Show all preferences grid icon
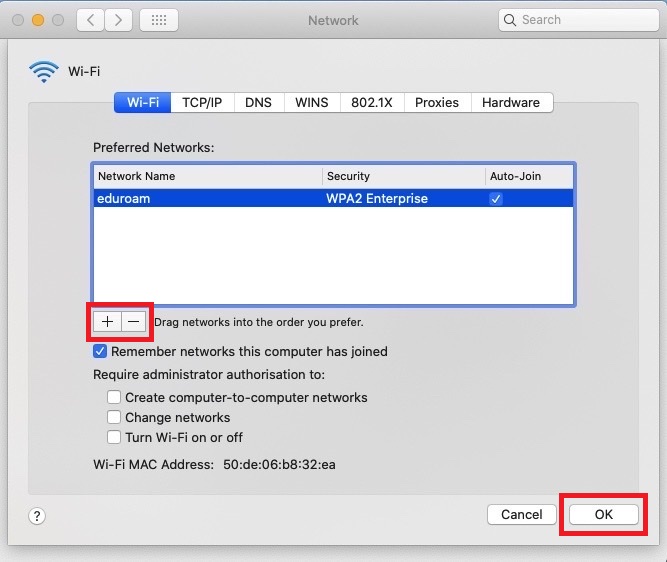667x562 pixels. pos(159,20)
